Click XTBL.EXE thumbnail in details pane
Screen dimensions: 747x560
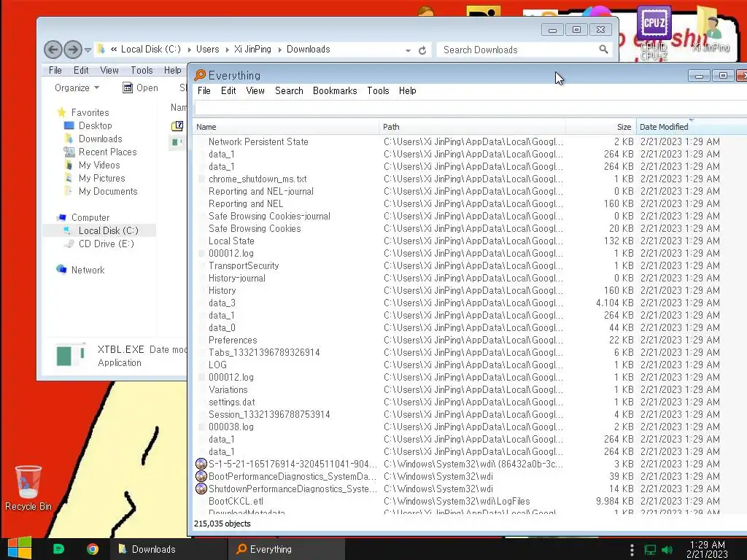(70, 355)
